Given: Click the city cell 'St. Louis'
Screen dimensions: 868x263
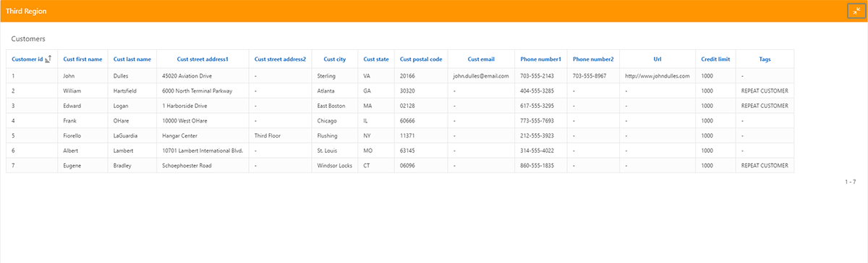Looking at the screenshot, I should [x=327, y=151].
